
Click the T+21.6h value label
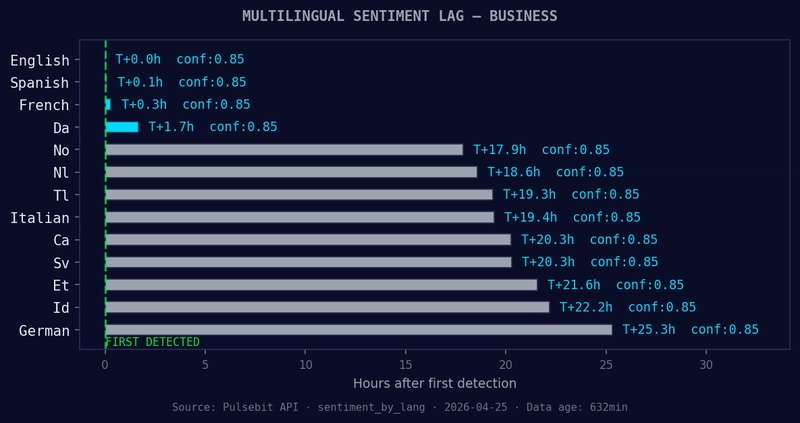click(x=574, y=285)
